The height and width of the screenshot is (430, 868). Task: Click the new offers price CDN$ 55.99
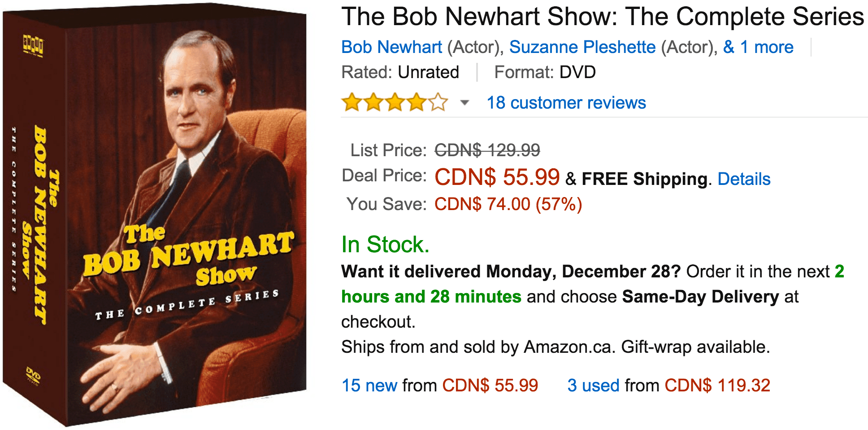(490, 386)
